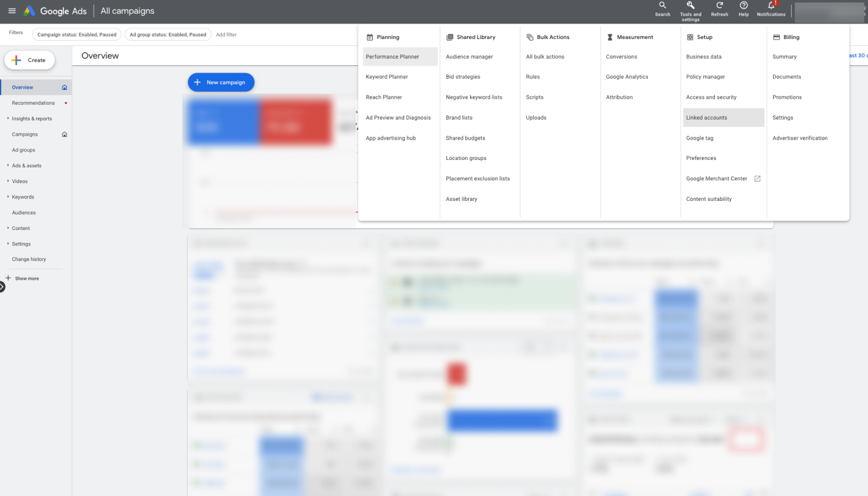The image size is (868, 496).
Task: Click the Setup section icon
Action: [x=689, y=37]
